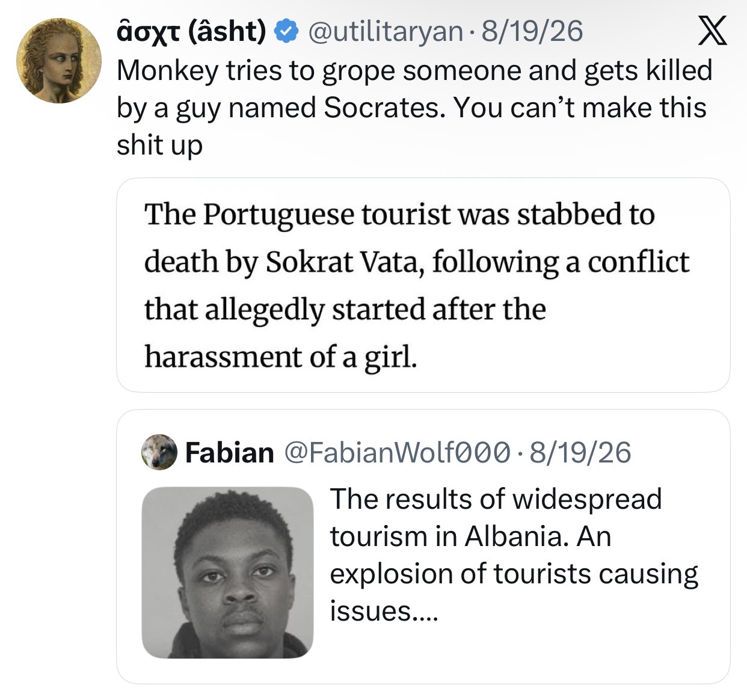The width and height of the screenshot is (747, 700).
Task: Open Fabian's display name in quoted tweet
Action: point(229,452)
